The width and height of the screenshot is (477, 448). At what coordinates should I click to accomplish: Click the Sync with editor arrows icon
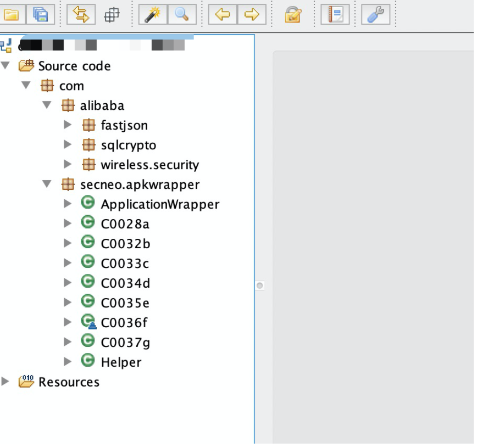point(81,14)
